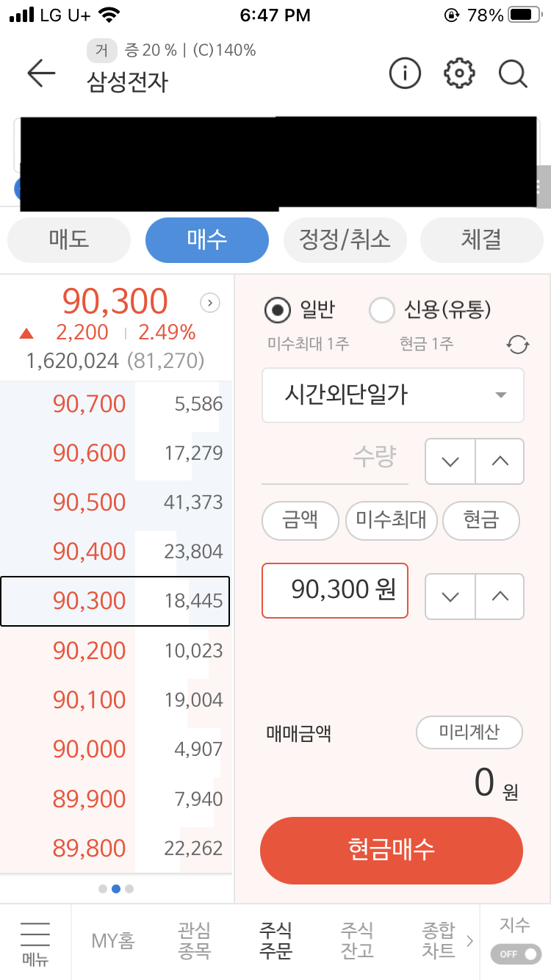Screen dimensions: 551x980
Task: Switch to the 매도 tab
Action: tap(69, 239)
